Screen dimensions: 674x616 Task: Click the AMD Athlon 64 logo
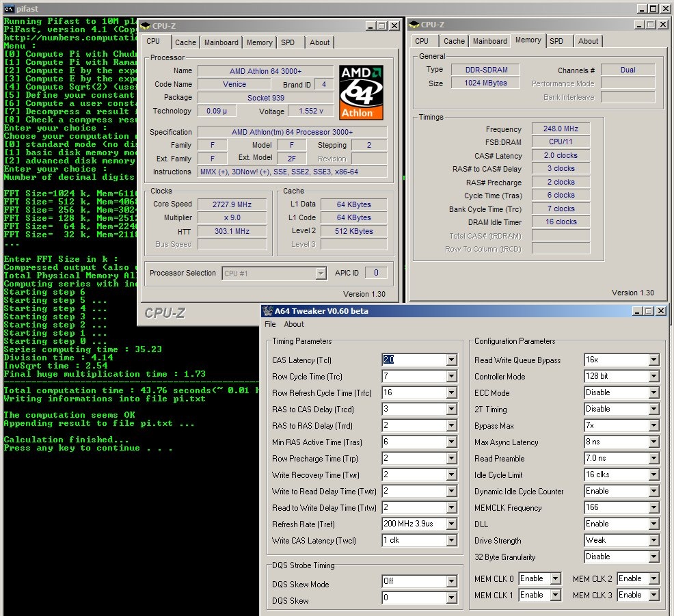coord(361,92)
